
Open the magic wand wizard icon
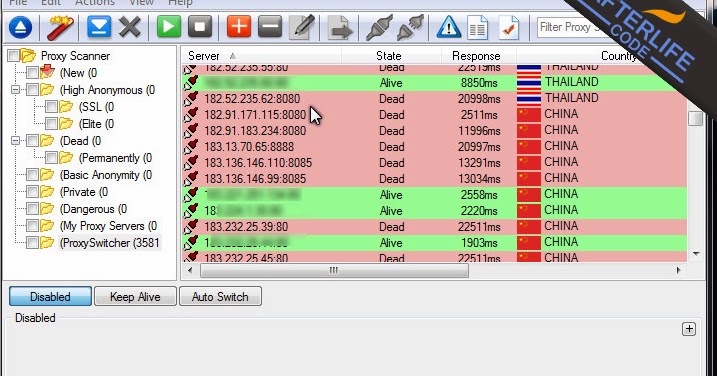[x=60, y=27]
